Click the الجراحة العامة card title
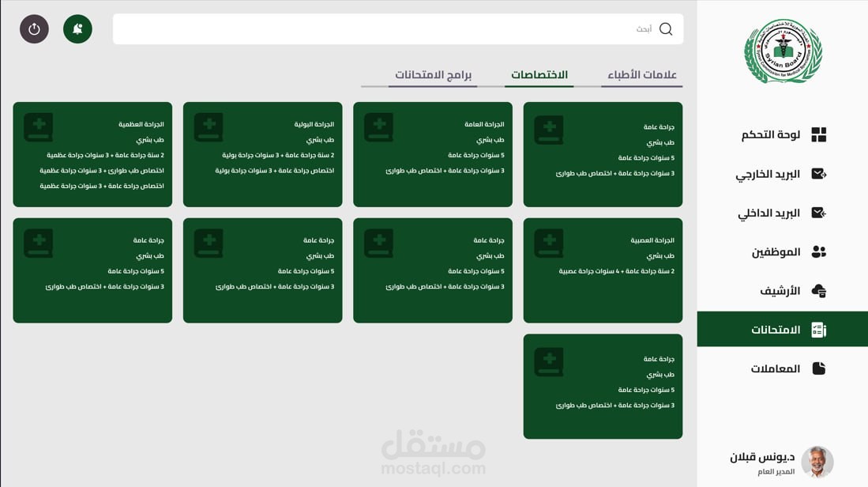The width and height of the screenshot is (868, 487). tap(484, 124)
